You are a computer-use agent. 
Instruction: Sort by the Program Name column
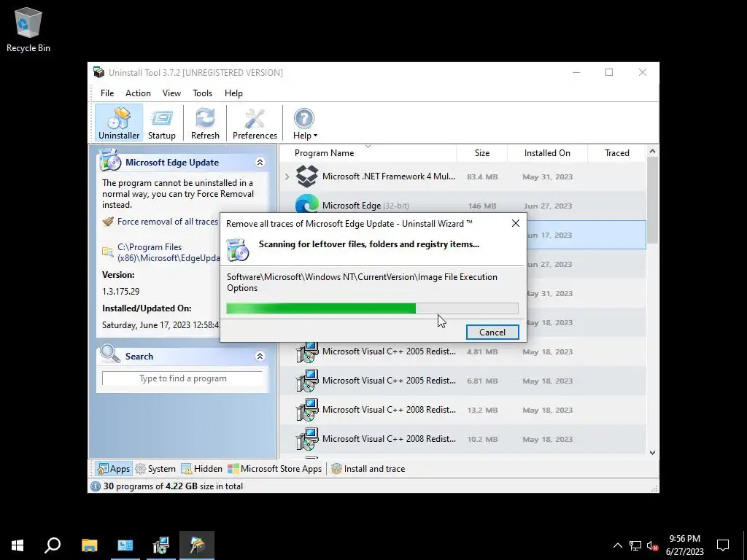[368, 153]
